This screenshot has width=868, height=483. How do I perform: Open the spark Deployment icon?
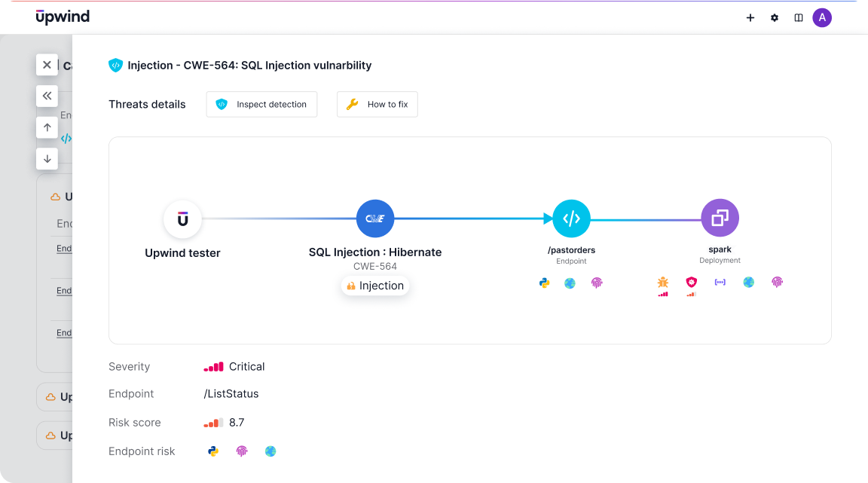(x=720, y=218)
